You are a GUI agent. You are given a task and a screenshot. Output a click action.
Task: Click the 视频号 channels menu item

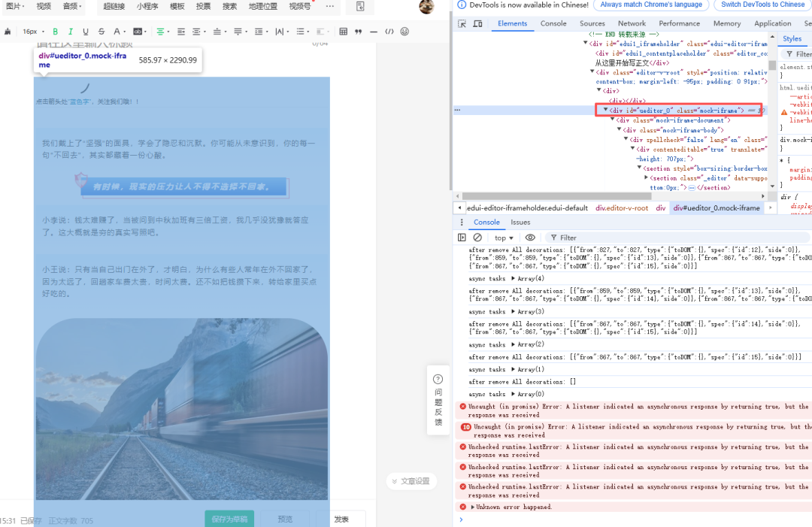pos(300,6)
